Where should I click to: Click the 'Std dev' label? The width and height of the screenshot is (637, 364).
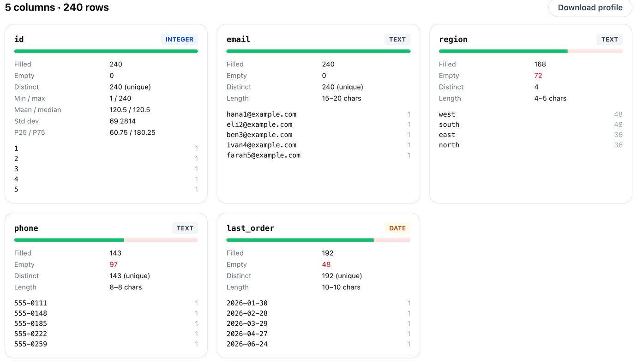pyautogui.click(x=26, y=121)
